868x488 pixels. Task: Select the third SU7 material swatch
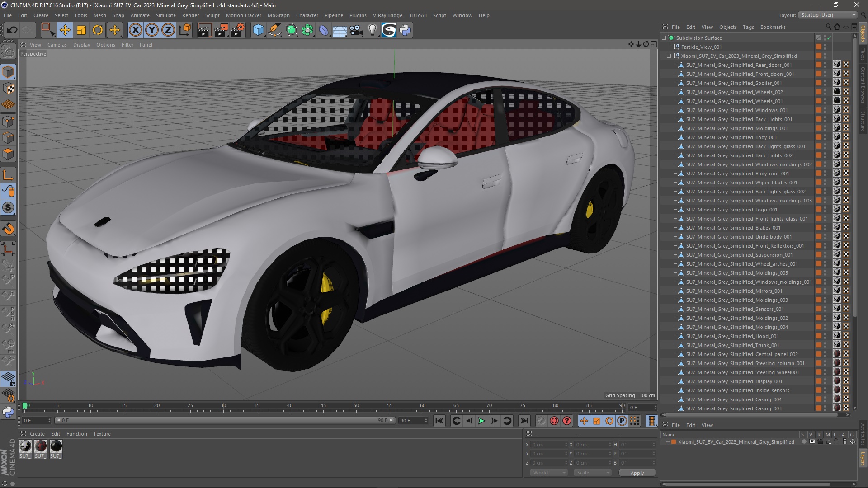[x=56, y=447]
